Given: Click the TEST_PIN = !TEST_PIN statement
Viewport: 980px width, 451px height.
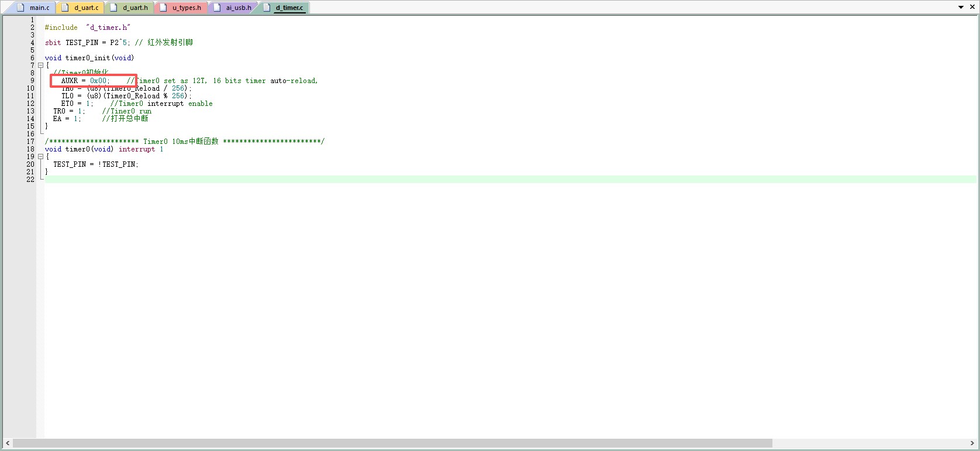Looking at the screenshot, I should [x=96, y=164].
